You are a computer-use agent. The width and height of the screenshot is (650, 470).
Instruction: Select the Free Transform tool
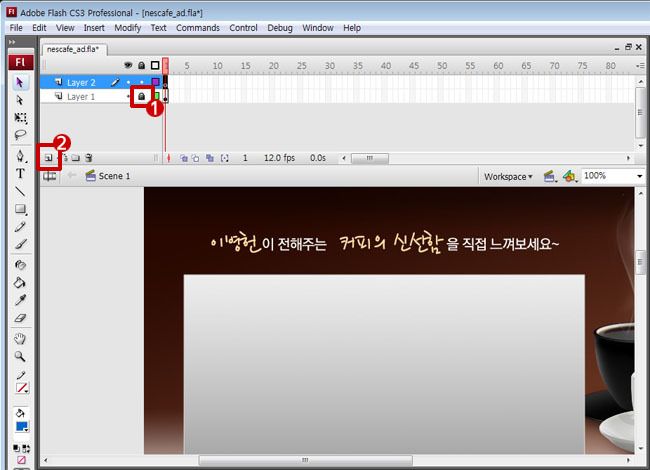[x=20, y=118]
